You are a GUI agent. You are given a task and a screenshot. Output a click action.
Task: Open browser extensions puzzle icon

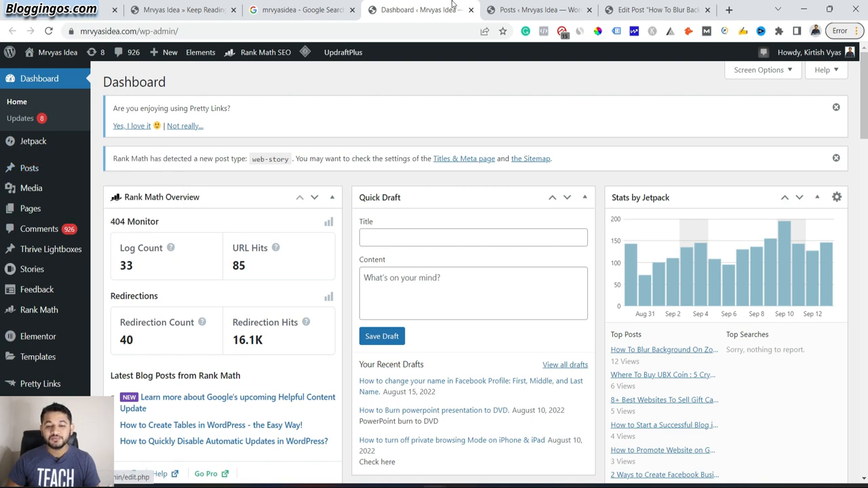(x=778, y=31)
